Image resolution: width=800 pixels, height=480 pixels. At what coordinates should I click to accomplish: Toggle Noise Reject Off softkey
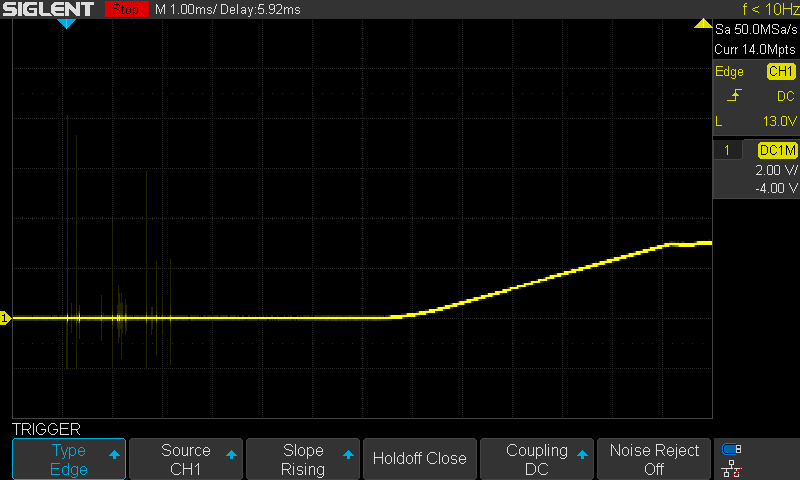point(654,459)
